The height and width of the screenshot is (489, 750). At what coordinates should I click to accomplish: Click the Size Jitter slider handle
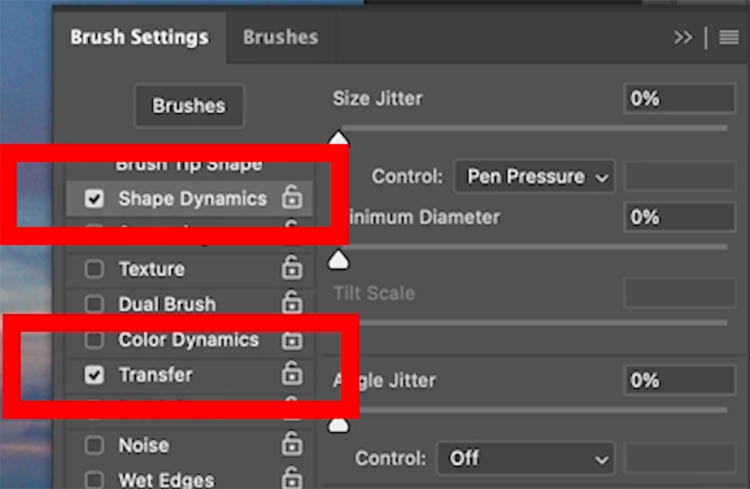339,138
